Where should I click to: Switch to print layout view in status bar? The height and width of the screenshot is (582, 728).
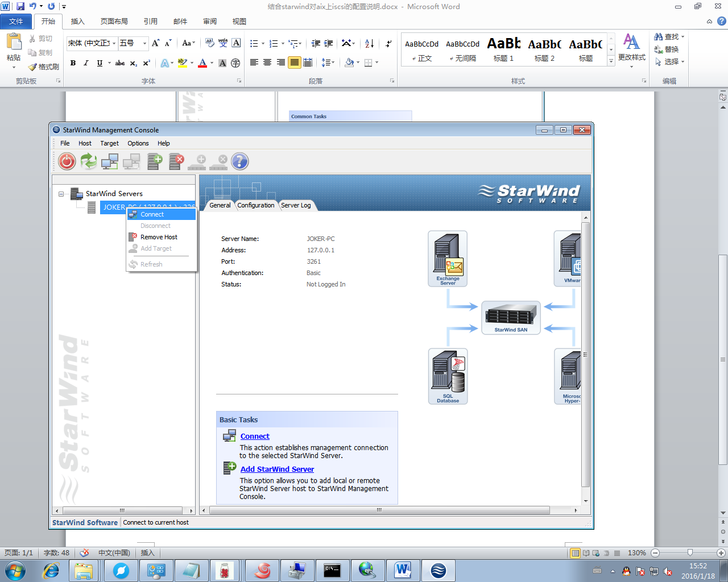coord(576,553)
